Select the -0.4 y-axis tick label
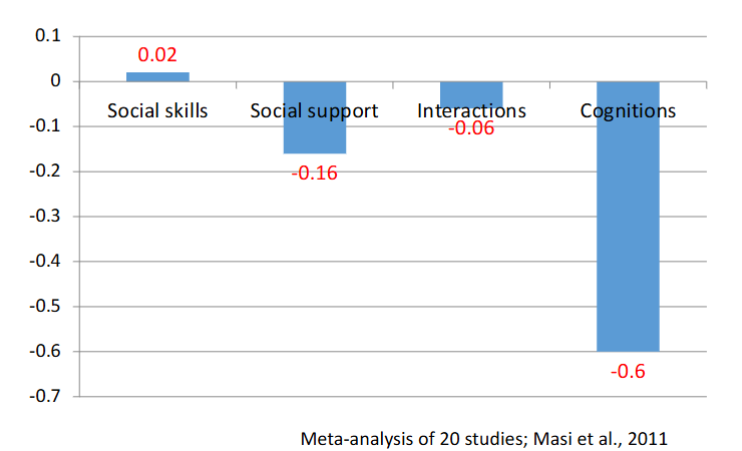The width and height of the screenshot is (742, 451). click(x=46, y=261)
